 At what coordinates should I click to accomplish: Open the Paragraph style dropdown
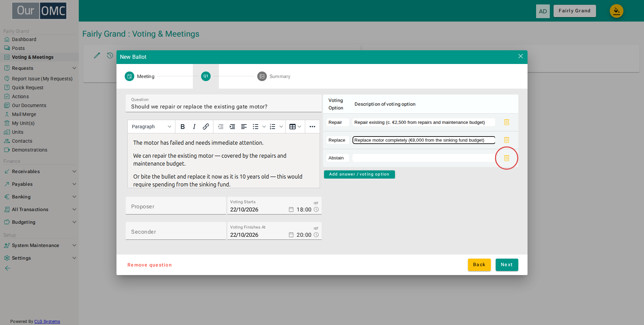pos(151,127)
